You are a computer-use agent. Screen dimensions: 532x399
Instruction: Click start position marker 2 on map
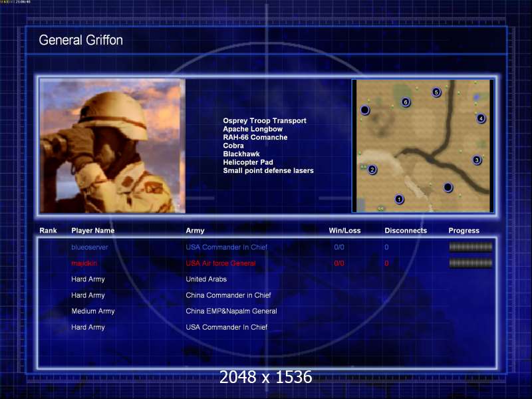point(372,170)
